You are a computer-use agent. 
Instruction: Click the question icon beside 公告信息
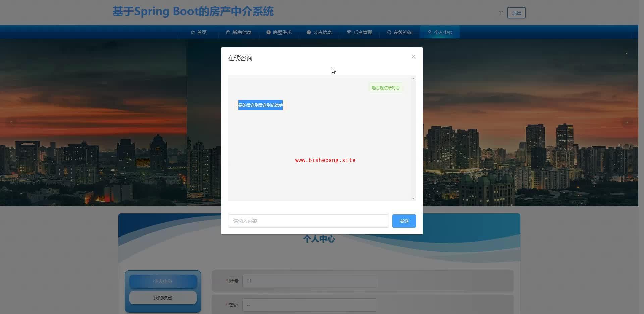pos(309,32)
